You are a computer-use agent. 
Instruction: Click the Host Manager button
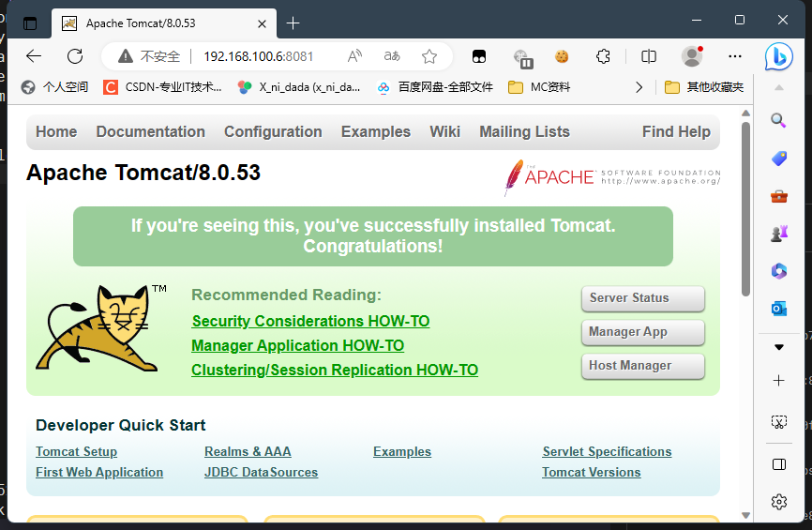click(642, 366)
